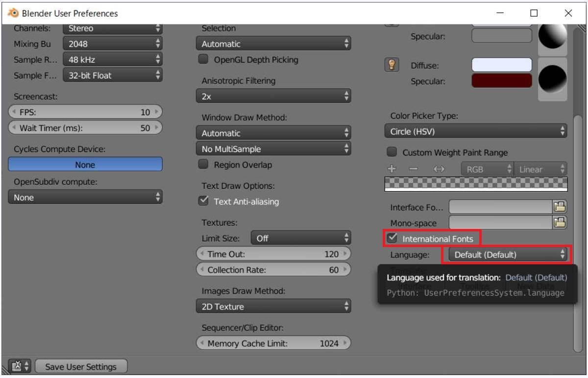Open OpenSubdiv compute None dropdown
The image size is (588, 378).
[x=85, y=197]
